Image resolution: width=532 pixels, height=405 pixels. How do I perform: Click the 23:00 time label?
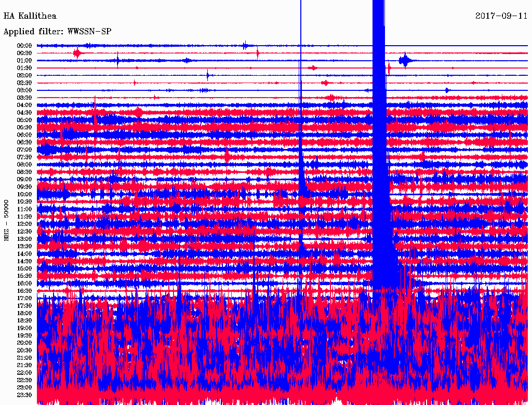(24, 387)
